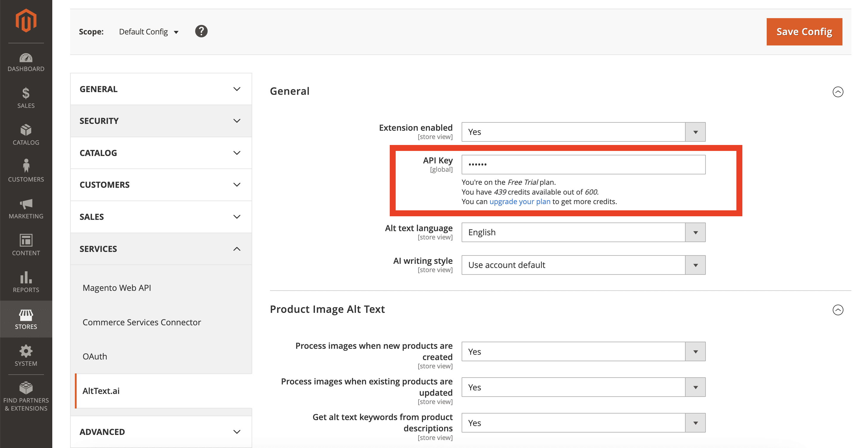This screenshot has width=868, height=448.
Task: Click the Save Config button
Action: coord(804,32)
